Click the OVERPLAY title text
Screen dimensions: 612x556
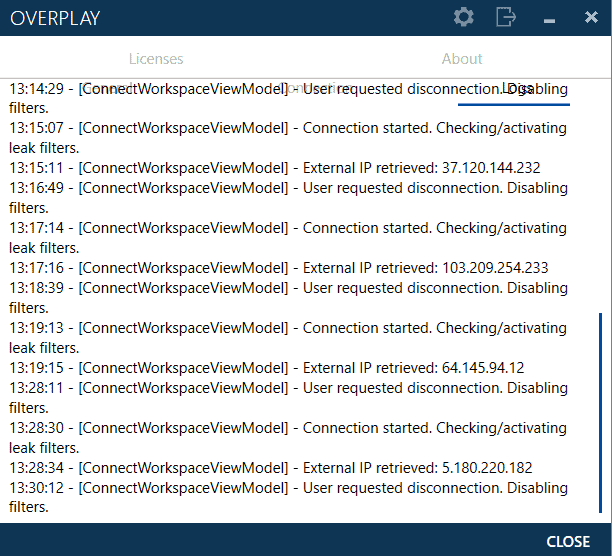coord(55,18)
